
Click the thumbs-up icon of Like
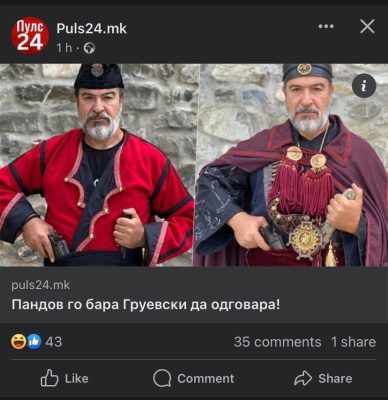(x=49, y=378)
